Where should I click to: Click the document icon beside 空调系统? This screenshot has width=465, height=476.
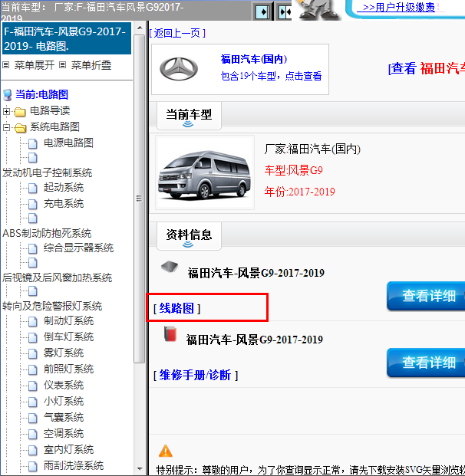[x=33, y=435]
